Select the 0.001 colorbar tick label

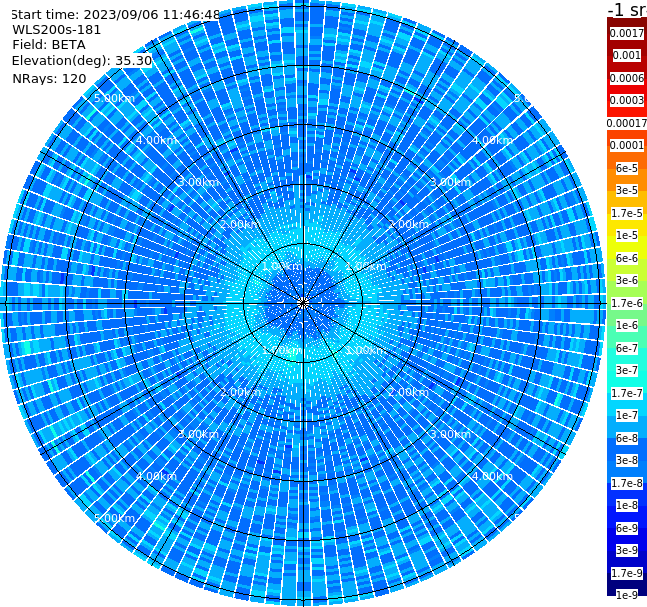627,55
